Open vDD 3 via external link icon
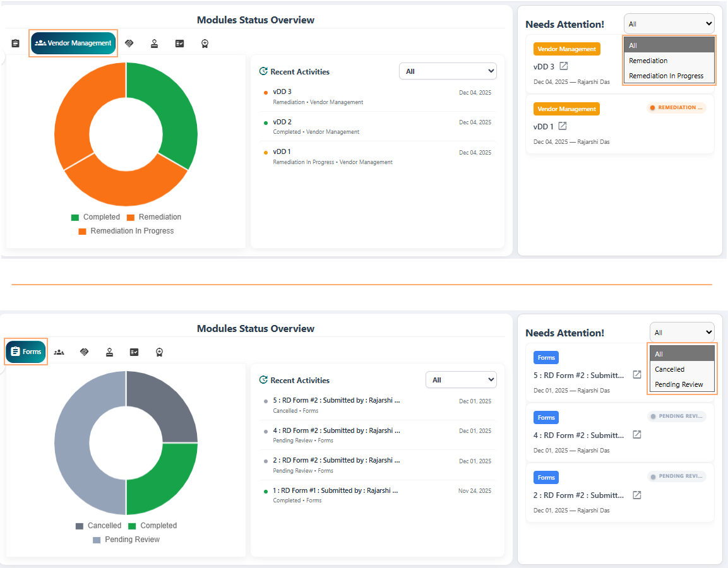This screenshot has height=568, width=728. 564,66
